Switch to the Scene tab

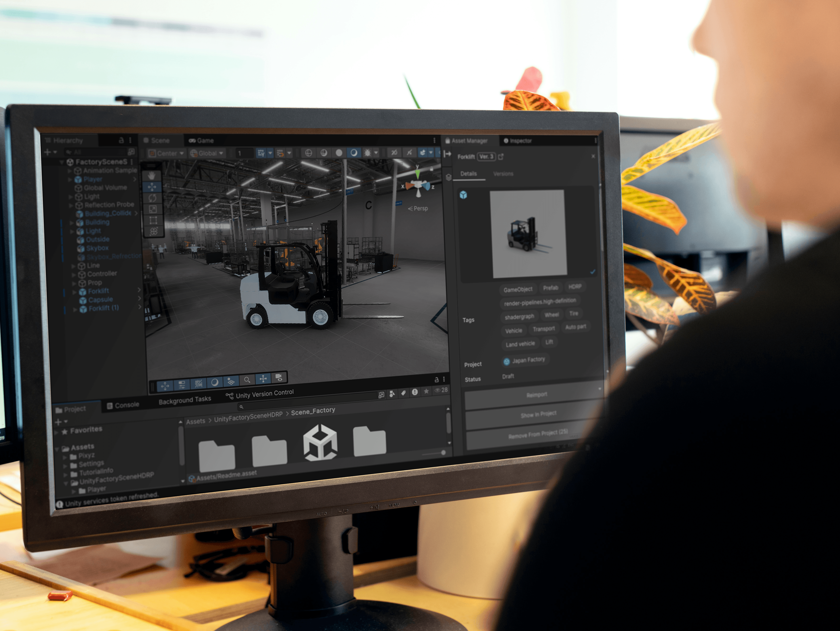pos(157,140)
